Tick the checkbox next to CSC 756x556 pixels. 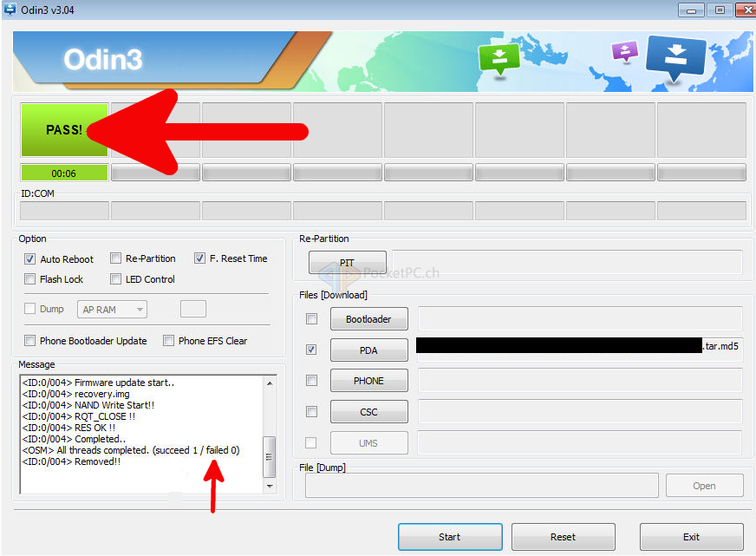pyautogui.click(x=312, y=412)
